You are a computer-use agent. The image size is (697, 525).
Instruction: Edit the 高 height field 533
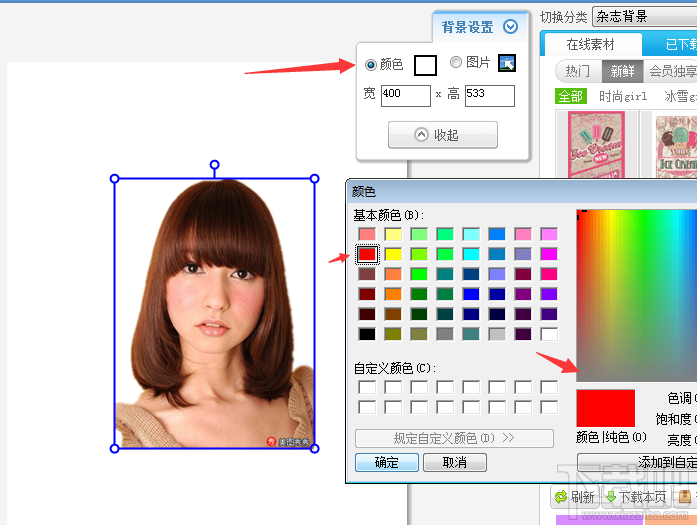click(490, 96)
